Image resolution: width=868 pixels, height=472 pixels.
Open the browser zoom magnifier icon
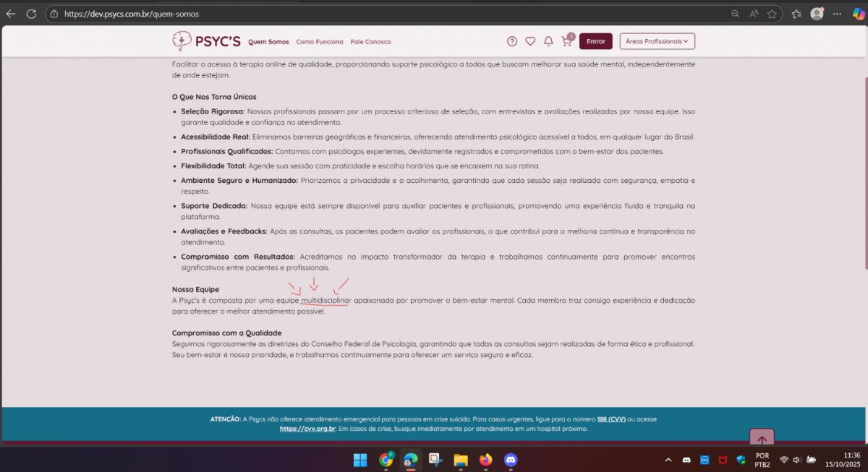point(735,14)
